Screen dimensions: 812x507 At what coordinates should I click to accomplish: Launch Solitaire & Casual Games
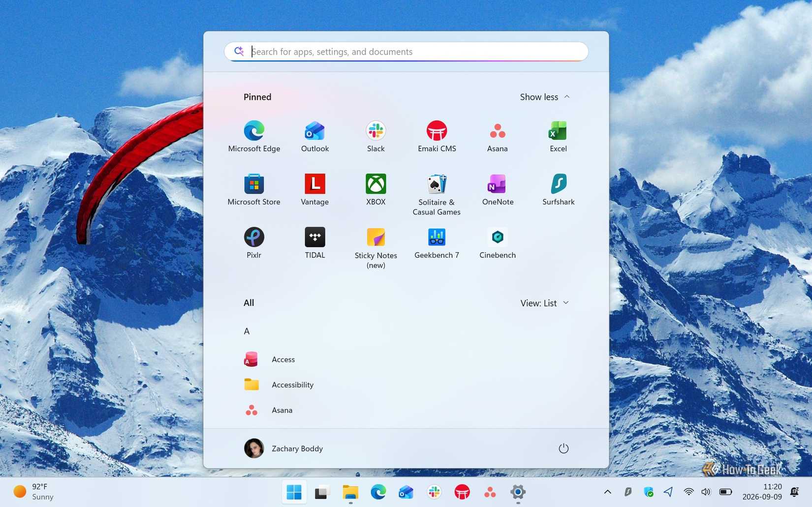tap(437, 195)
